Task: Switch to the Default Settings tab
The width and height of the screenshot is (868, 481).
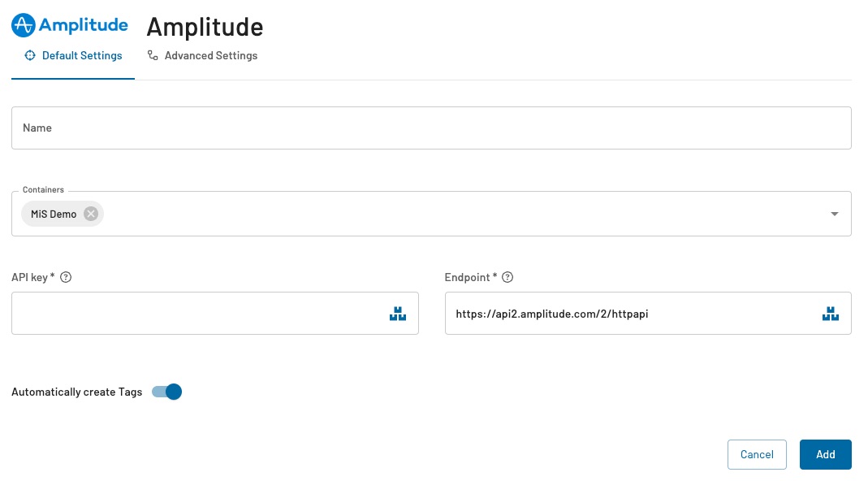Action: 73,55
